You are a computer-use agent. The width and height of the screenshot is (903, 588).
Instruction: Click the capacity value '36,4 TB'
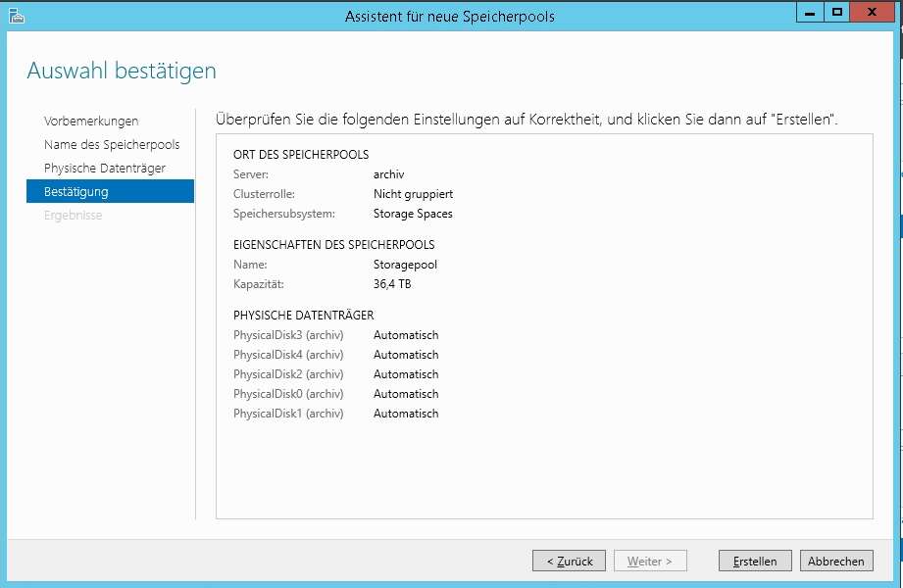[x=392, y=284]
